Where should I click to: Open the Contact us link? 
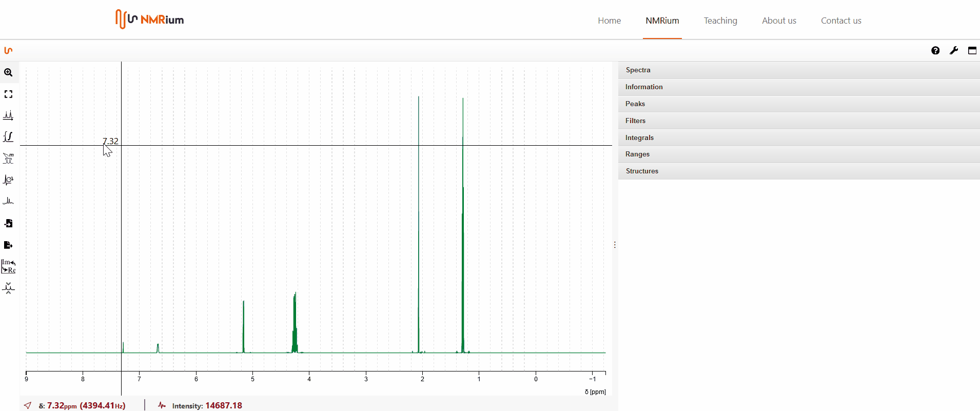click(x=840, y=21)
